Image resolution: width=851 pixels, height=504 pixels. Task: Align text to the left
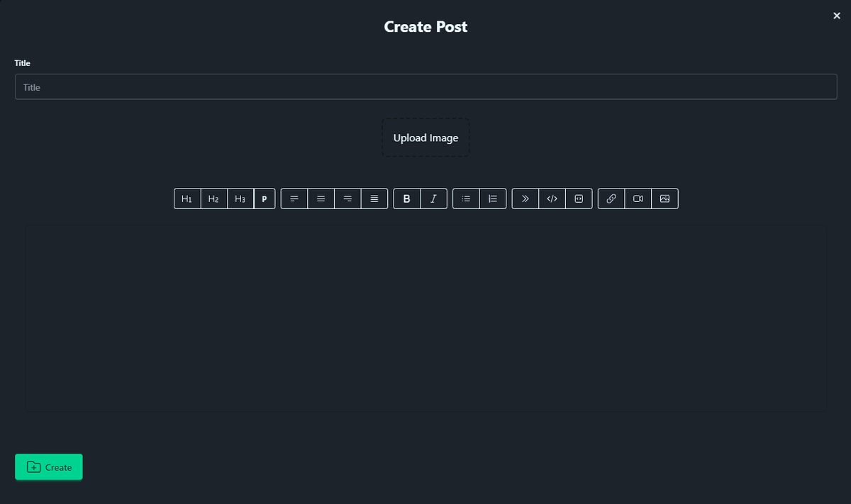pos(294,198)
